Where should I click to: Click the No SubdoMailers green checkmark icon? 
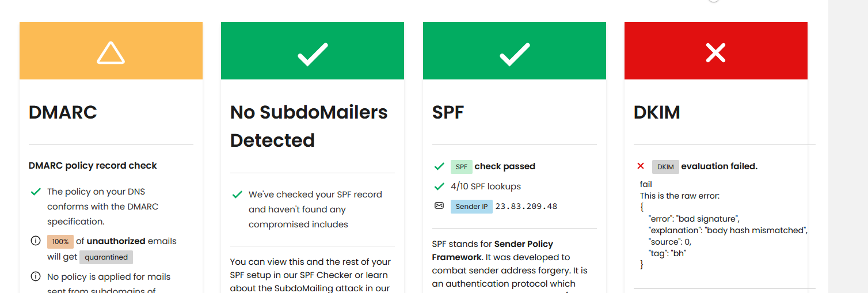pos(313,53)
